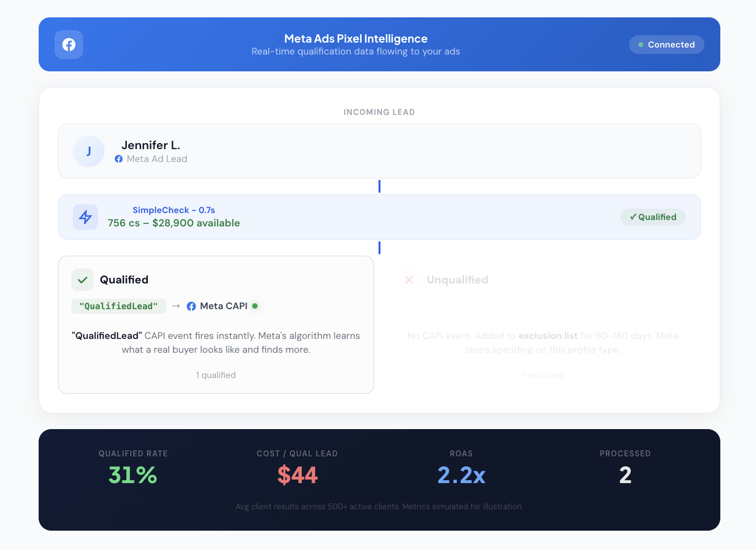Click the "CAPI event fires instantly" description
The height and width of the screenshot is (550, 756).
click(x=216, y=343)
